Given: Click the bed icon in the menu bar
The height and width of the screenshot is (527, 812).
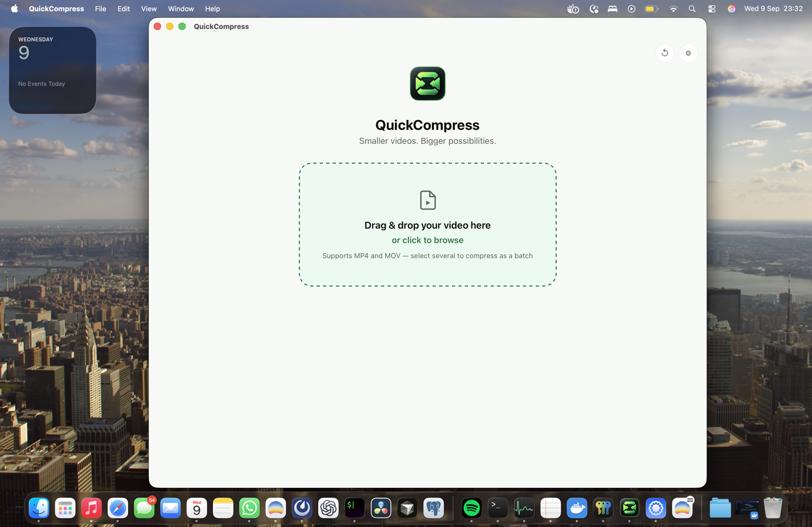Looking at the screenshot, I should (613, 9).
